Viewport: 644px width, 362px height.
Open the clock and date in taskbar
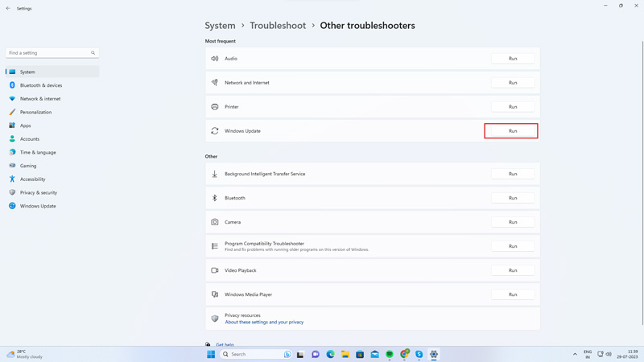point(627,354)
